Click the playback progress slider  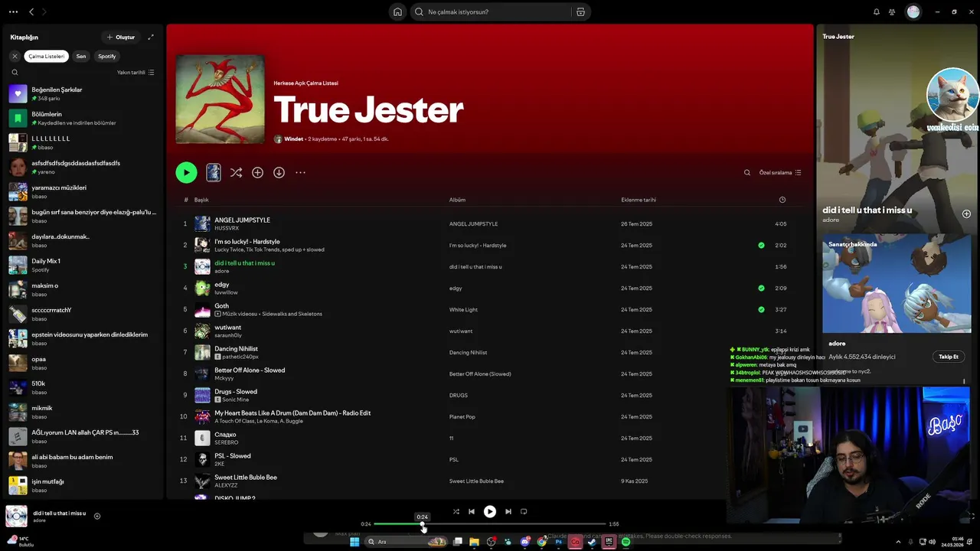click(x=490, y=524)
